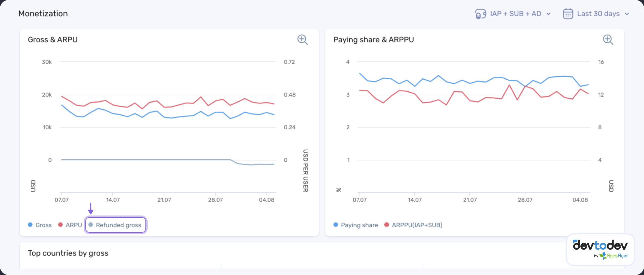Open the IAP + SUB + AD dropdown
This screenshot has width=644, height=275.
tap(515, 14)
